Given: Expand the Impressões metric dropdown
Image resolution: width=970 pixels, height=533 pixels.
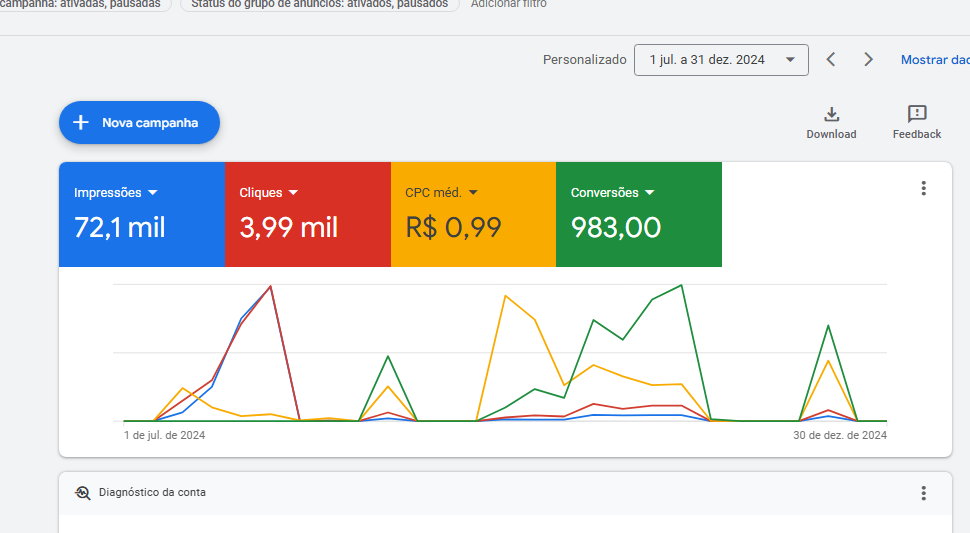Looking at the screenshot, I should (153, 193).
